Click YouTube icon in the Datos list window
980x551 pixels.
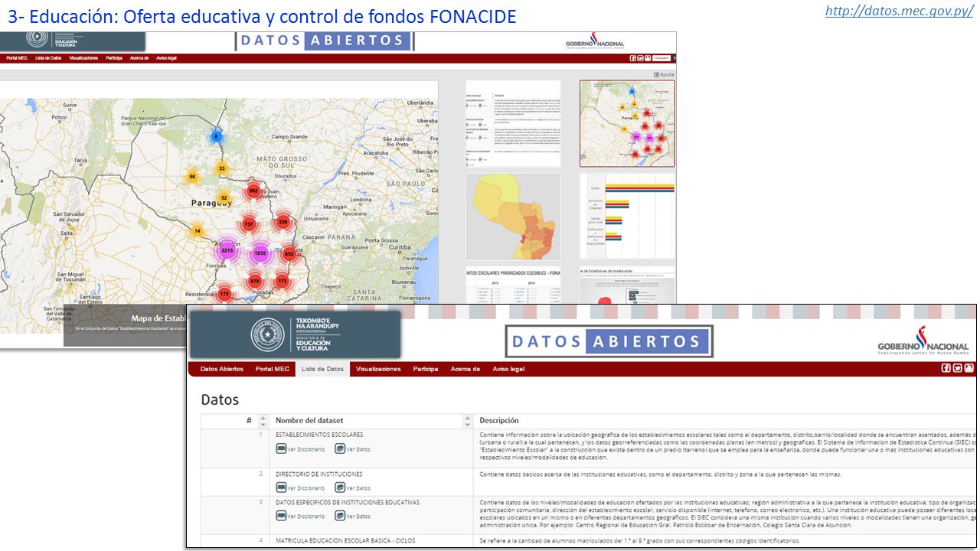coord(968,368)
